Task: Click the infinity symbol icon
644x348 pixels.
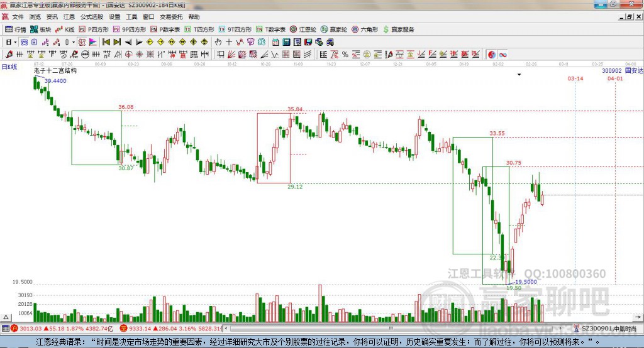Action: tap(502, 54)
